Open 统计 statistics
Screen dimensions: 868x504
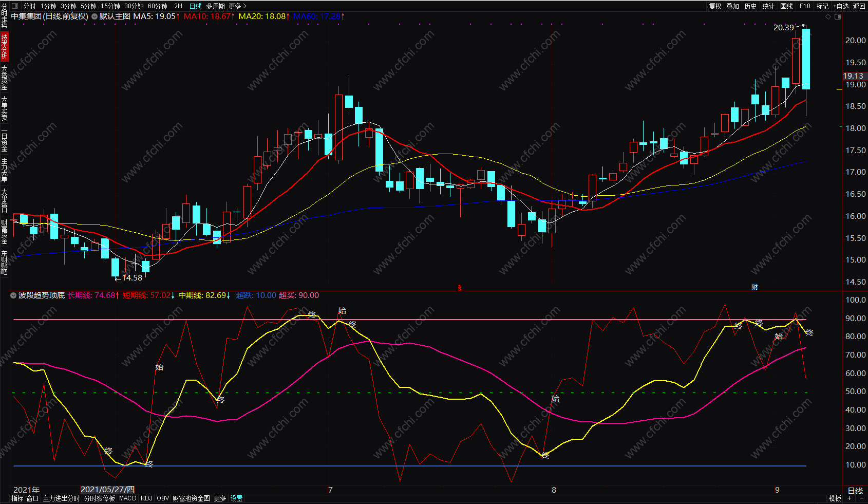768,6
